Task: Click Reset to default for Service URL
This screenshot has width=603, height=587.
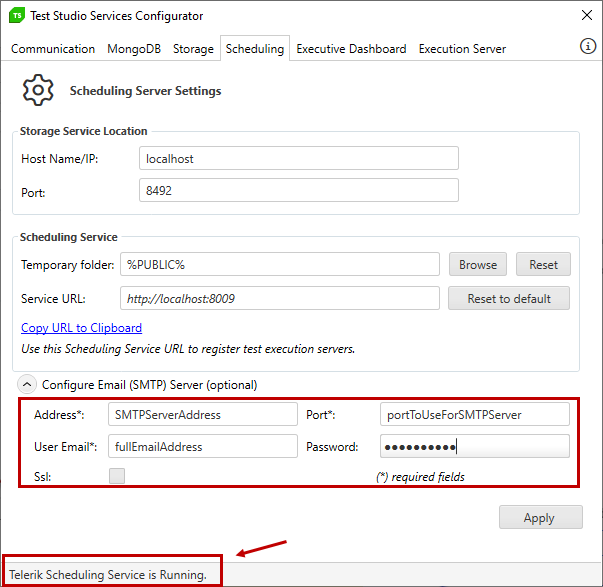Action: pyautogui.click(x=509, y=298)
